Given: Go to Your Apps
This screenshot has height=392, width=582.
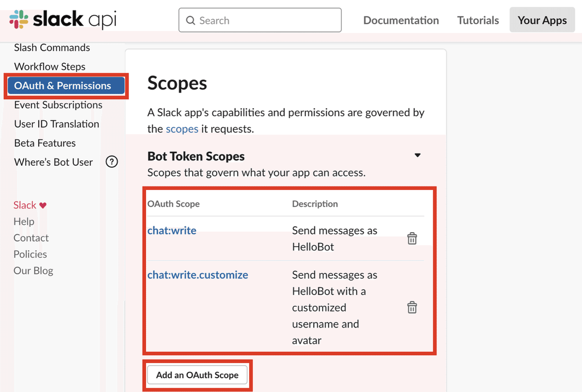Looking at the screenshot, I should pos(542,20).
